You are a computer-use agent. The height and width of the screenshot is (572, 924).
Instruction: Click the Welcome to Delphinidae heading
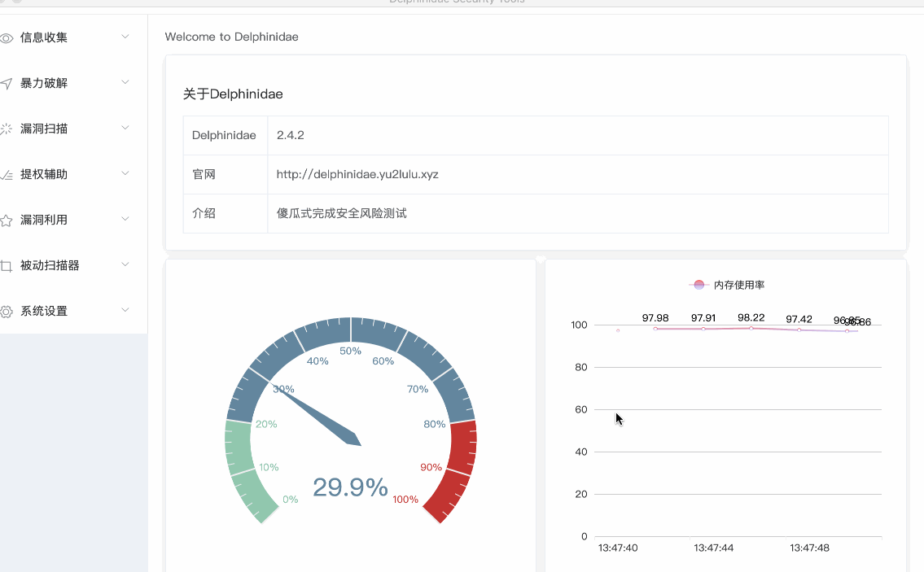pos(231,37)
